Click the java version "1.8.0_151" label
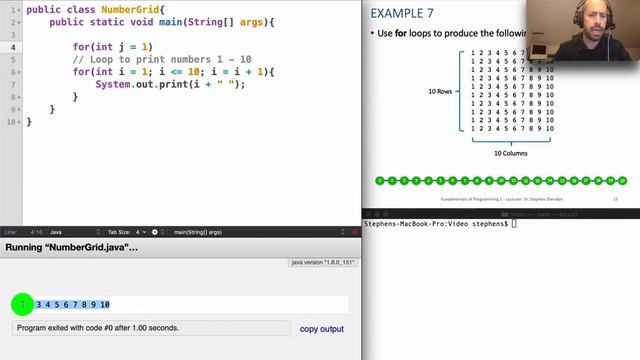 323,262
